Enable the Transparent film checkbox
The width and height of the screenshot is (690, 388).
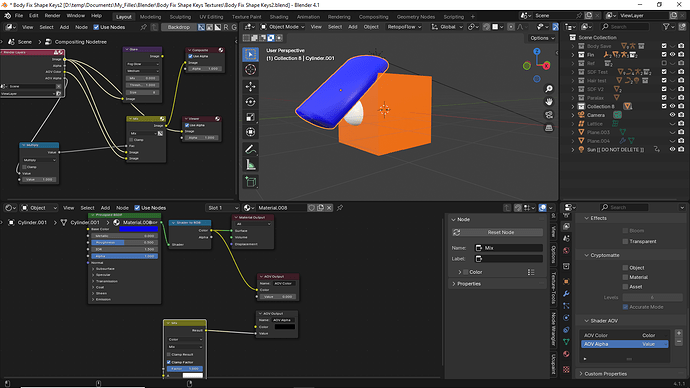click(625, 241)
